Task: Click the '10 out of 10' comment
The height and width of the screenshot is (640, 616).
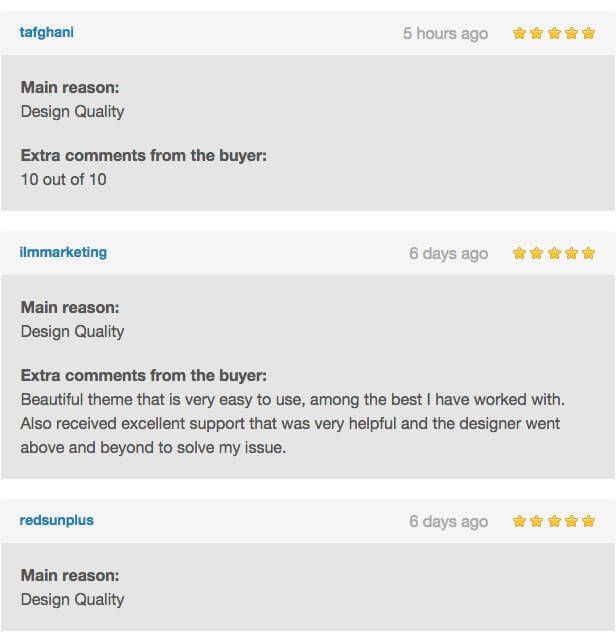Action: coord(63,179)
